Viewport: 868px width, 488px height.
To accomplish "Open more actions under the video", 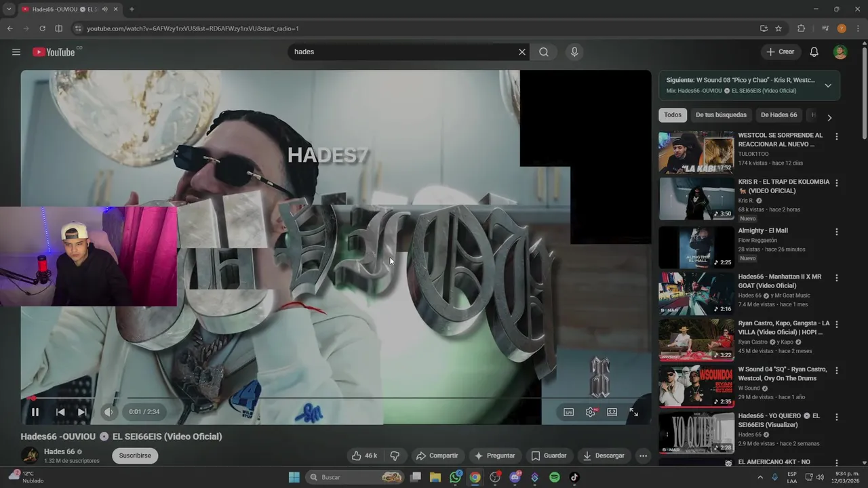I will click(x=643, y=455).
